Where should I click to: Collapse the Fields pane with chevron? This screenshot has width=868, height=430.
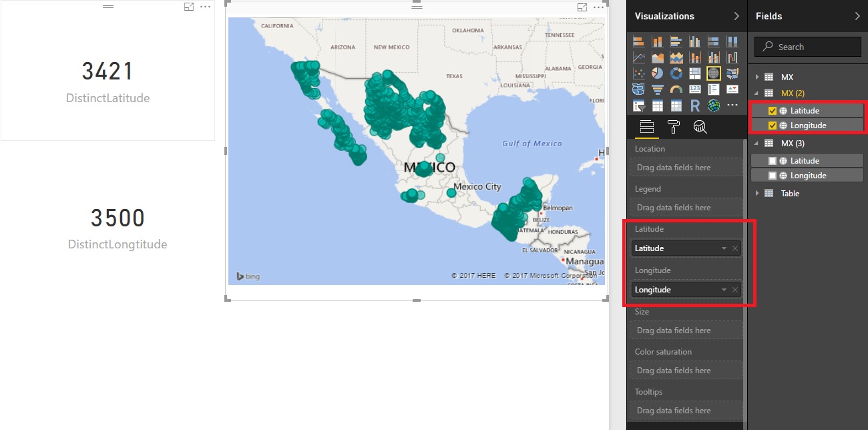click(x=857, y=16)
